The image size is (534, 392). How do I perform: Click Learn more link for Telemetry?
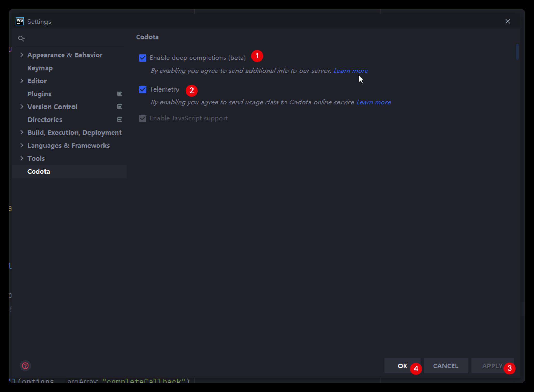click(373, 102)
